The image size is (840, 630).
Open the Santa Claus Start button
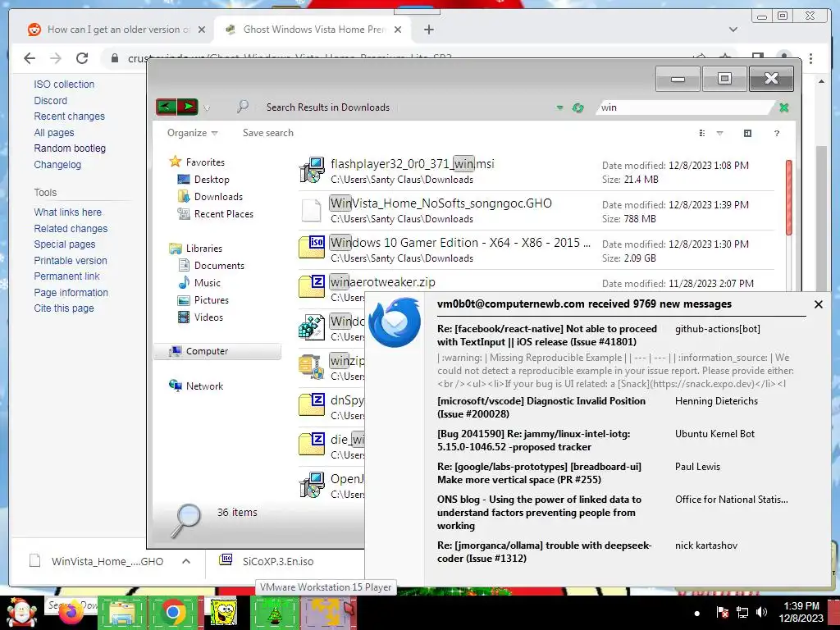click(x=21, y=612)
